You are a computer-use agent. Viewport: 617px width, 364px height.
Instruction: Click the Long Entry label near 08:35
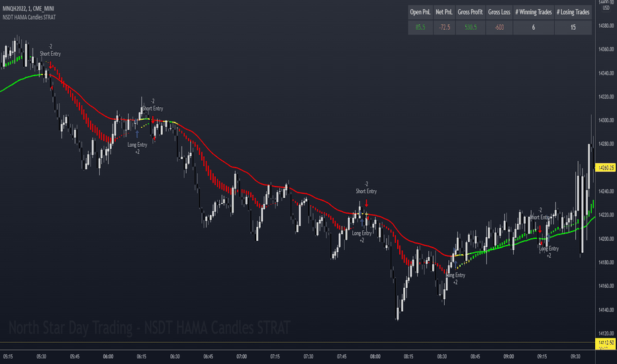click(455, 275)
